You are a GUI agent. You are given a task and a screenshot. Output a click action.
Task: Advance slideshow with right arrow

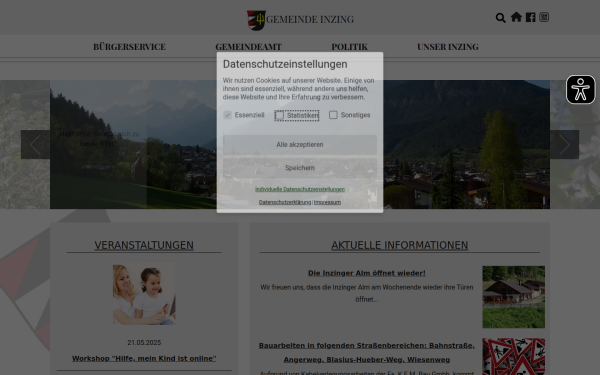pos(564,145)
